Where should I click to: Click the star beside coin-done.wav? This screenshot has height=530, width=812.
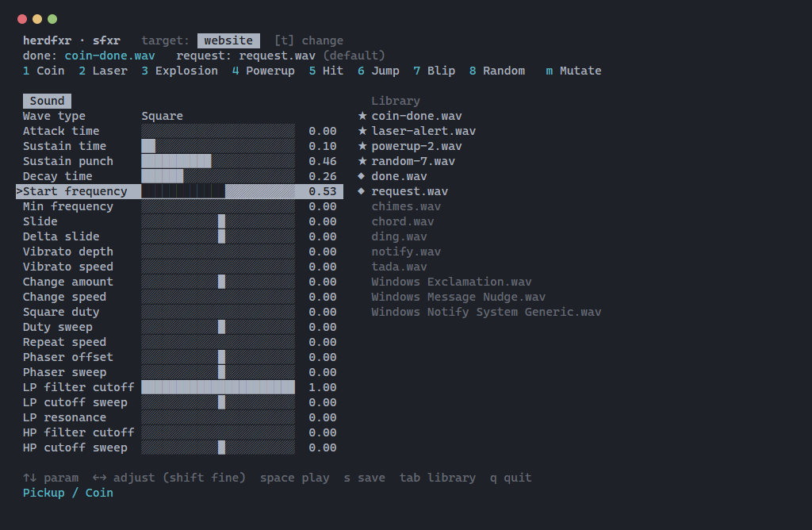click(362, 116)
